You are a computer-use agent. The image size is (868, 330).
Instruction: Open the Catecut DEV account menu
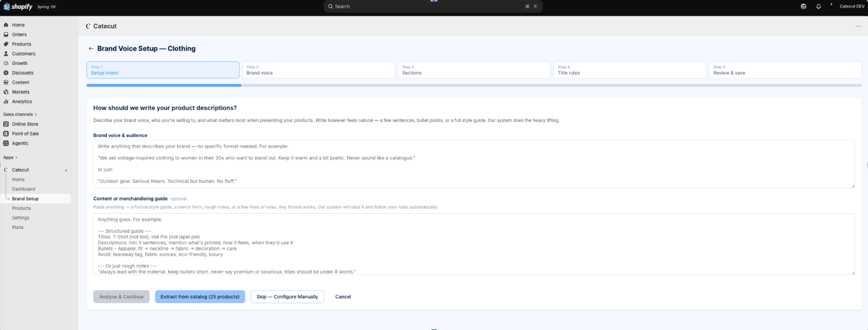click(852, 7)
